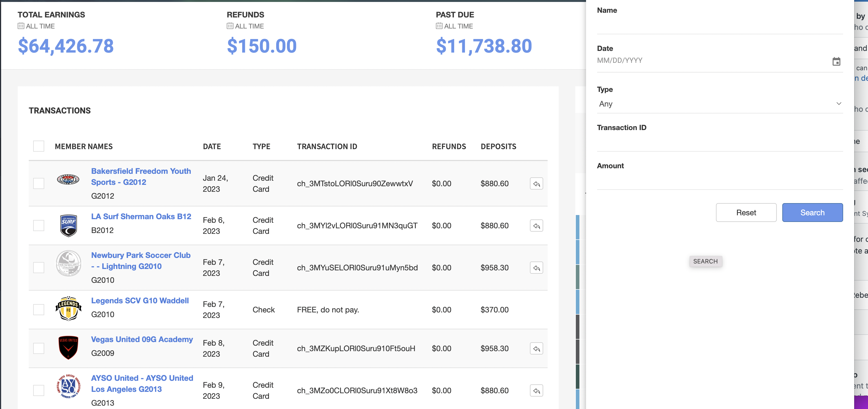Check the Bakersfield Freedom Youth Sports row checkbox
Viewport: 868px width, 409px height.
[x=39, y=183]
